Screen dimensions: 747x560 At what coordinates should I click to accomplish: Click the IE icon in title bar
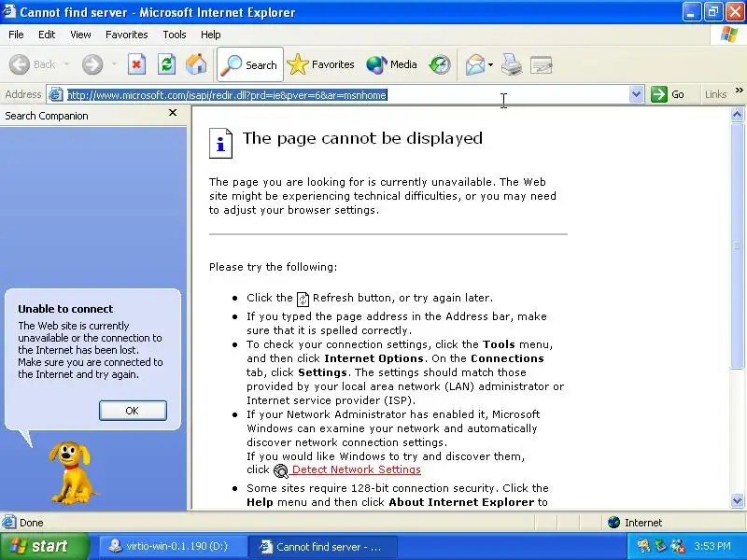[8, 11]
